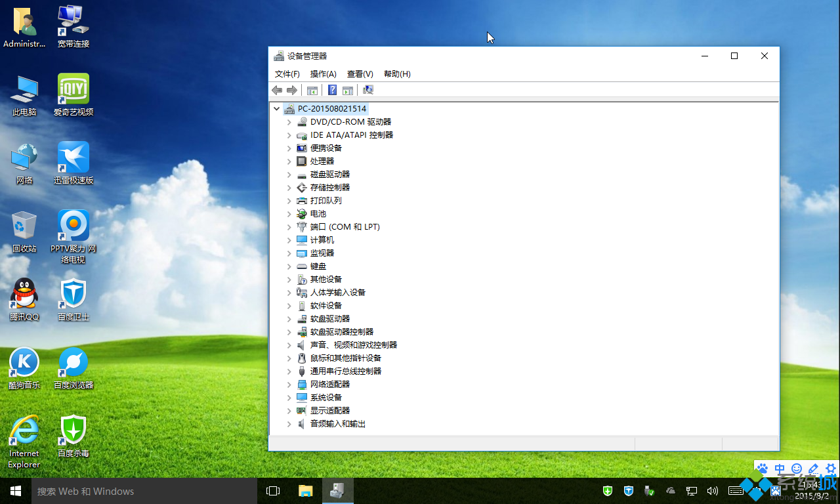Open the 操作 menu
This screenshot has height=504, width=840.
coord(323,73)
